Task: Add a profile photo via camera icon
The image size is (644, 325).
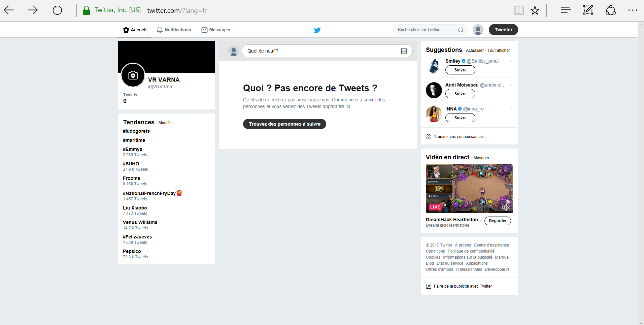Action: [x=133, y=75]
